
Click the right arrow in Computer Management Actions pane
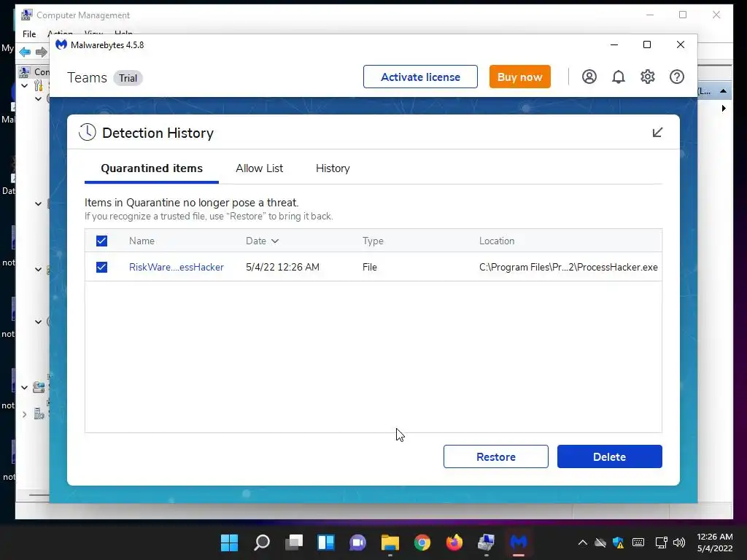click(x=724, y=109)
